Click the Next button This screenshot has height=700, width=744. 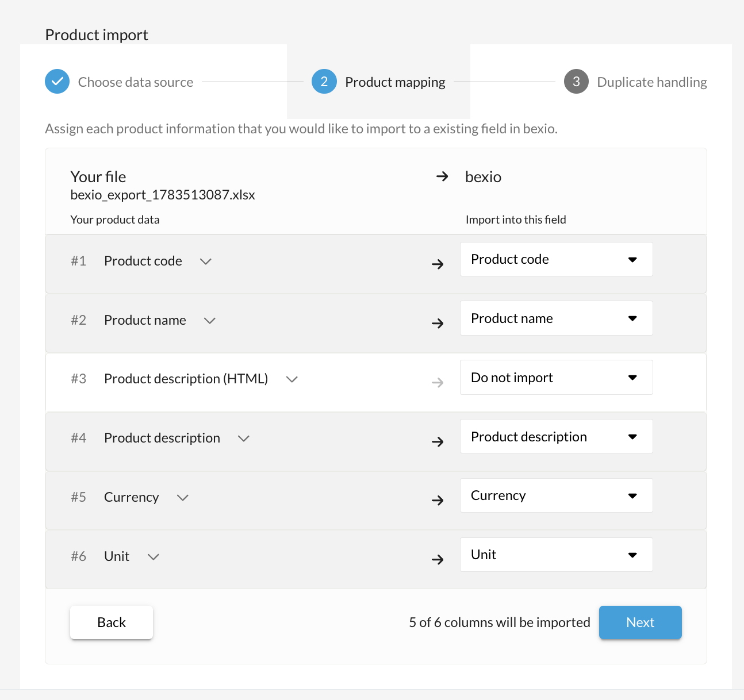pyautogui.click(x=641, y=622)
